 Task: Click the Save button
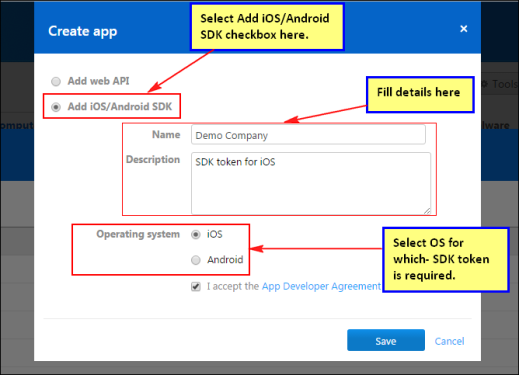386,340
